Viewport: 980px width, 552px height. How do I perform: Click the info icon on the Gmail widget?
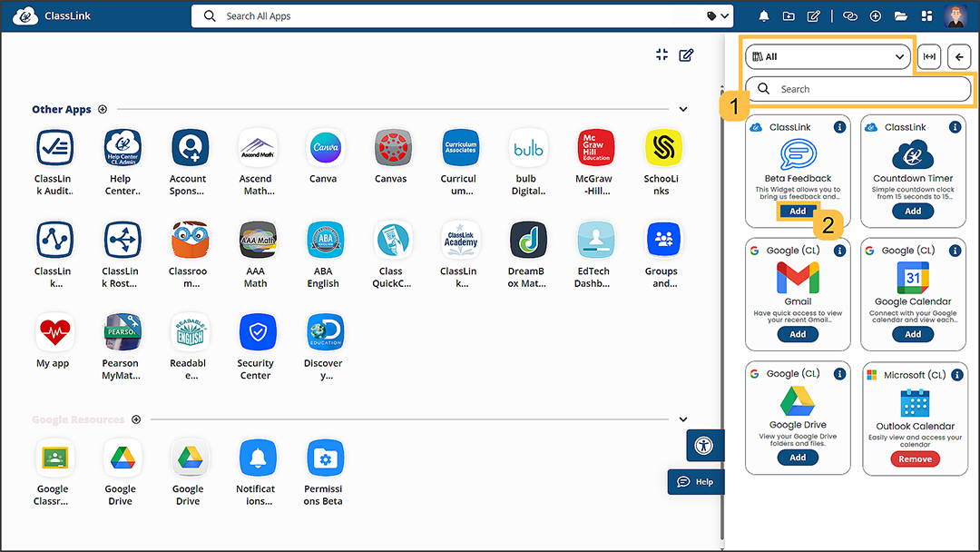[x=839, y=251]
